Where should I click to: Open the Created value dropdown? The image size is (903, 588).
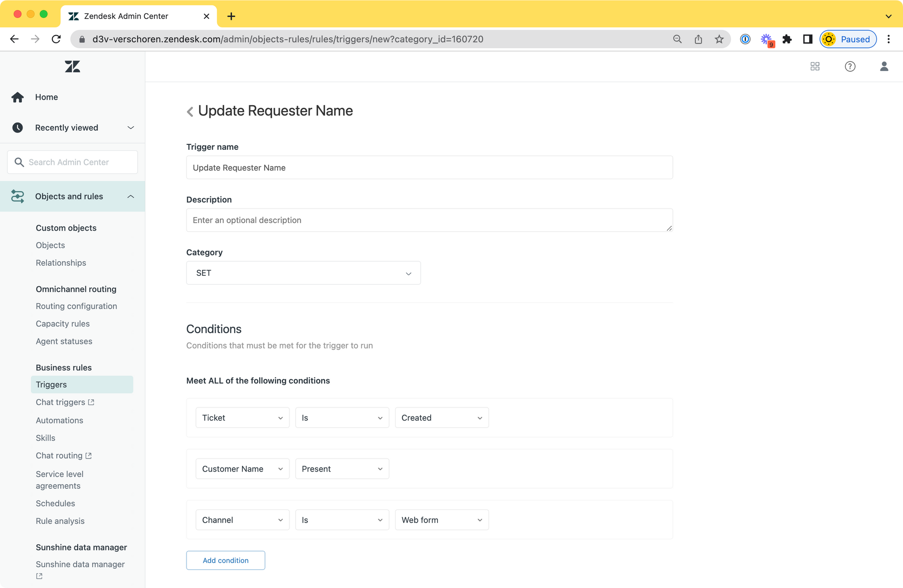tap(442, 418)
